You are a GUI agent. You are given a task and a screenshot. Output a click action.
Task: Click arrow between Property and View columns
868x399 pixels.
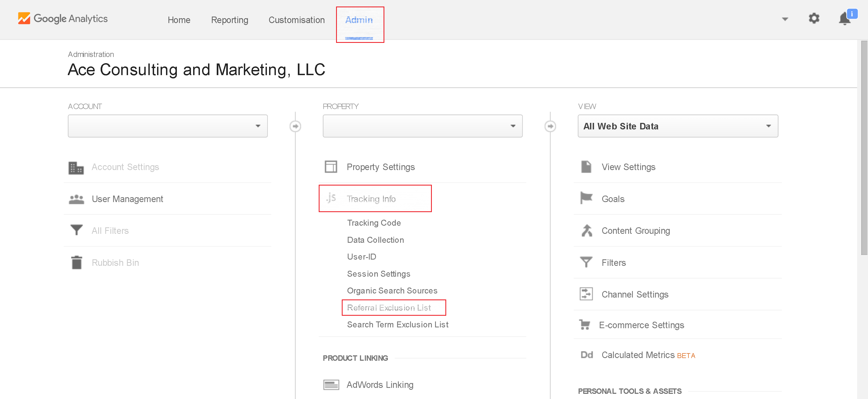tap(550, 126)
